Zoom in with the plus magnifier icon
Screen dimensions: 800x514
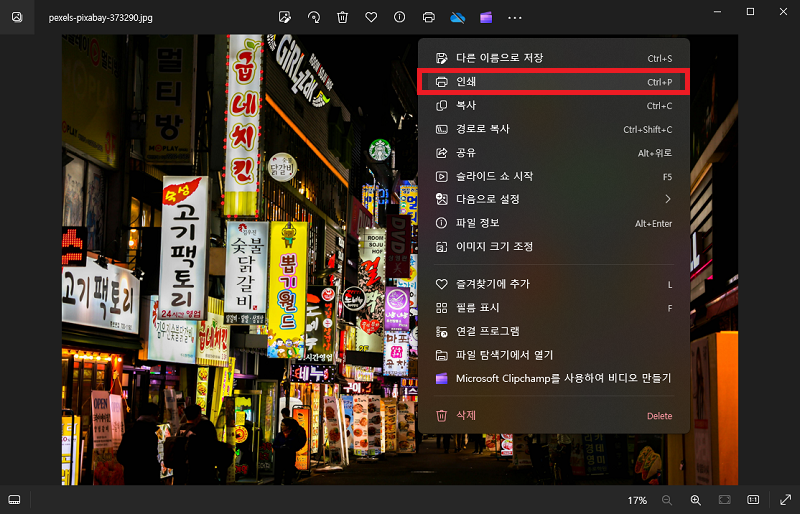[x=695, y=500]
